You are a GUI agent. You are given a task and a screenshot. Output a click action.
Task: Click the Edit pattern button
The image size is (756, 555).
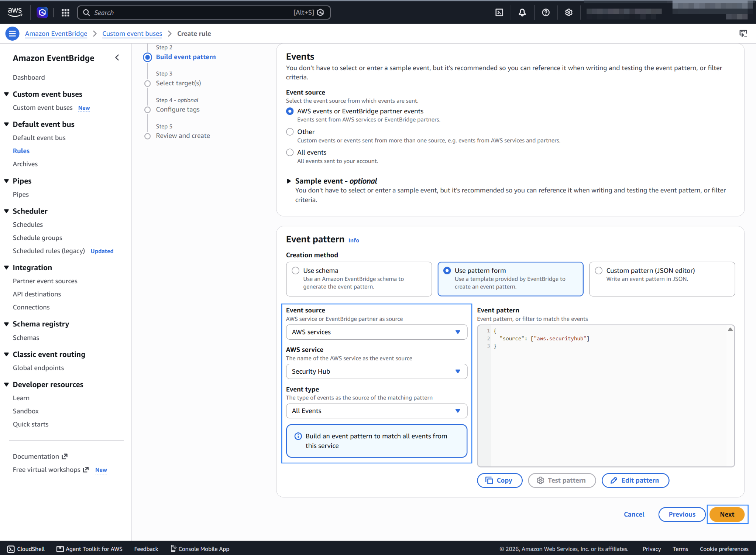635,480
